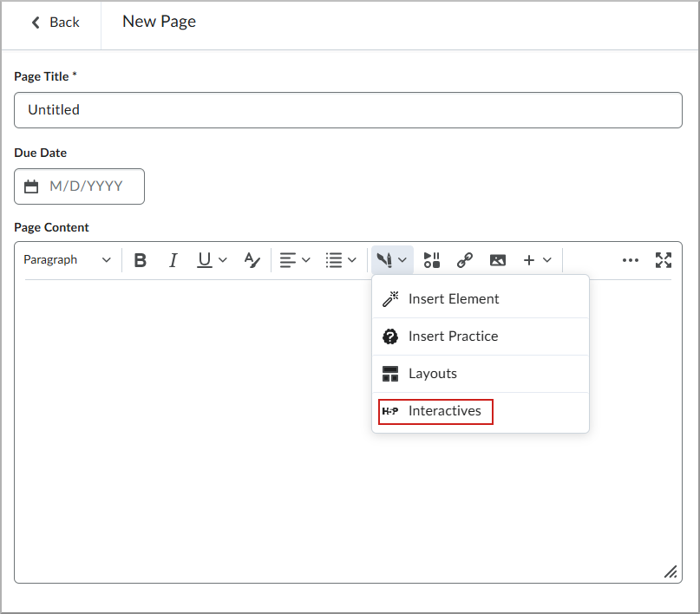The height and width of the screenshot is (614, 700).
Task: Open the font color tool
Action: click(x=252, y=259)
